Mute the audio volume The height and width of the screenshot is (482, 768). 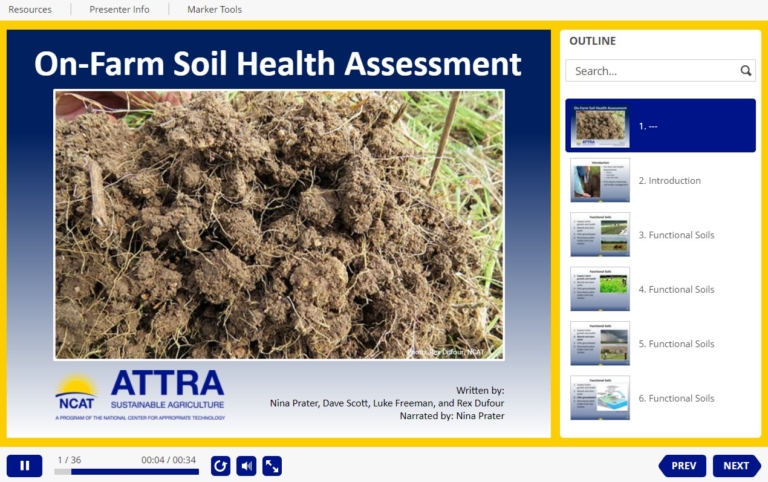click(246, 466)
